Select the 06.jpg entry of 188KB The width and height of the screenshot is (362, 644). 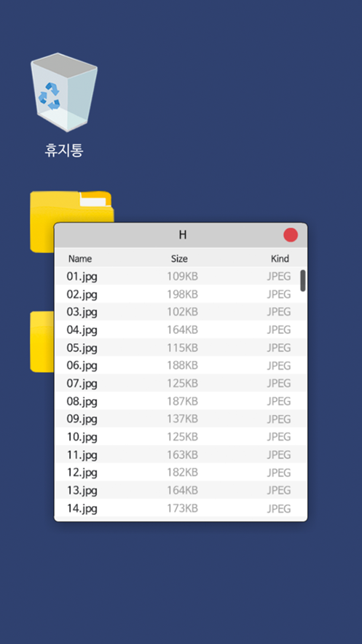(181, 365)
